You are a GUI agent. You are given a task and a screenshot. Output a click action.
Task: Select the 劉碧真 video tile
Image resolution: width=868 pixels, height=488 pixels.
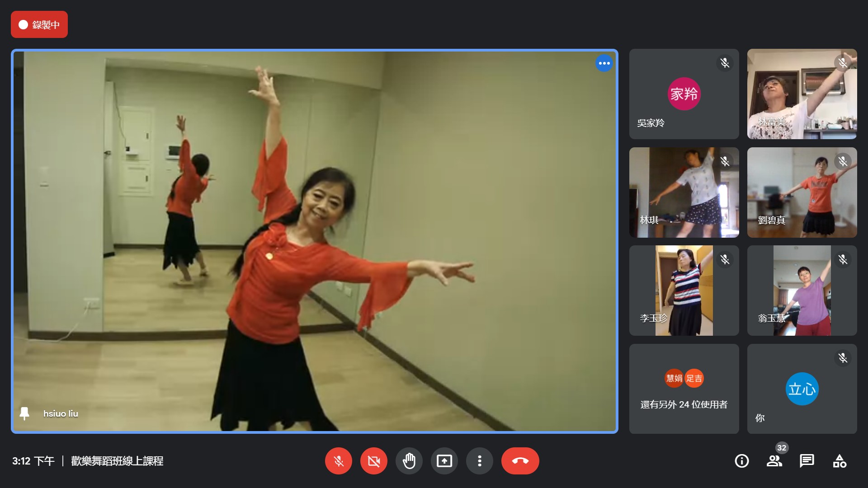[802, 192]
